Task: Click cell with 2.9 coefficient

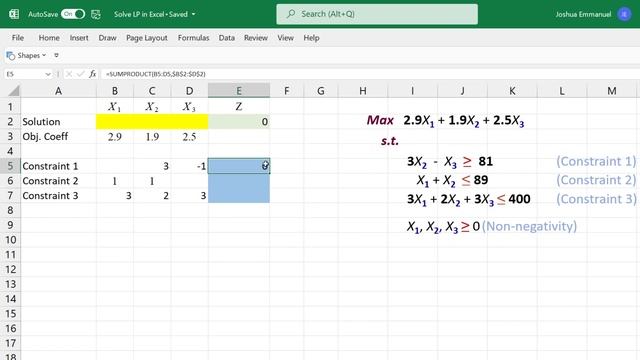Action: point(115,136)
